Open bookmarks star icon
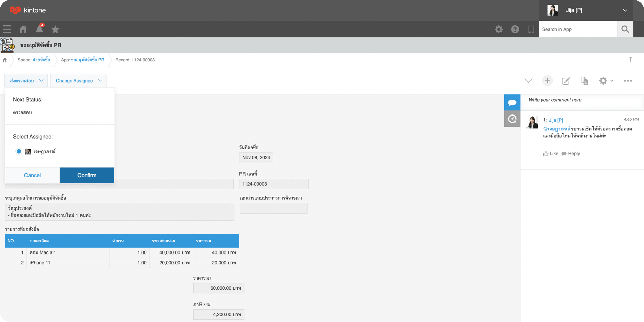The width and height of the screenshot is (644, 322). point(55,29)
